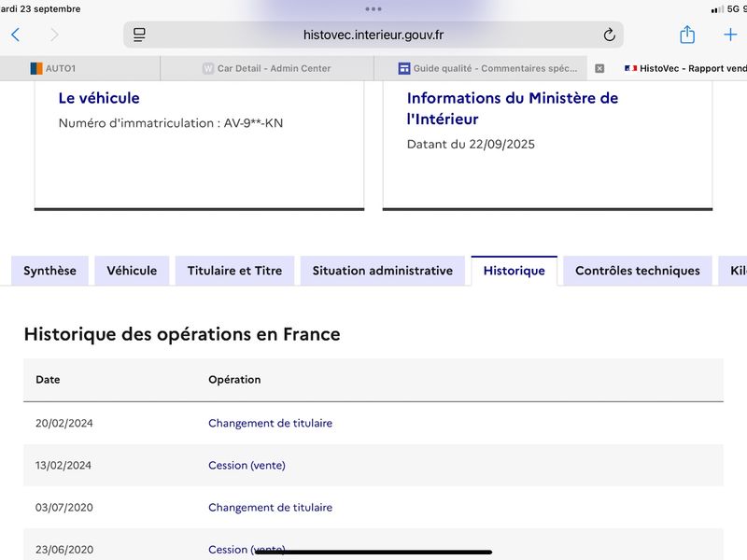This screenshot has height=560, width=747.
Task: Reload the page with the refresh icon
Action: 610,35
